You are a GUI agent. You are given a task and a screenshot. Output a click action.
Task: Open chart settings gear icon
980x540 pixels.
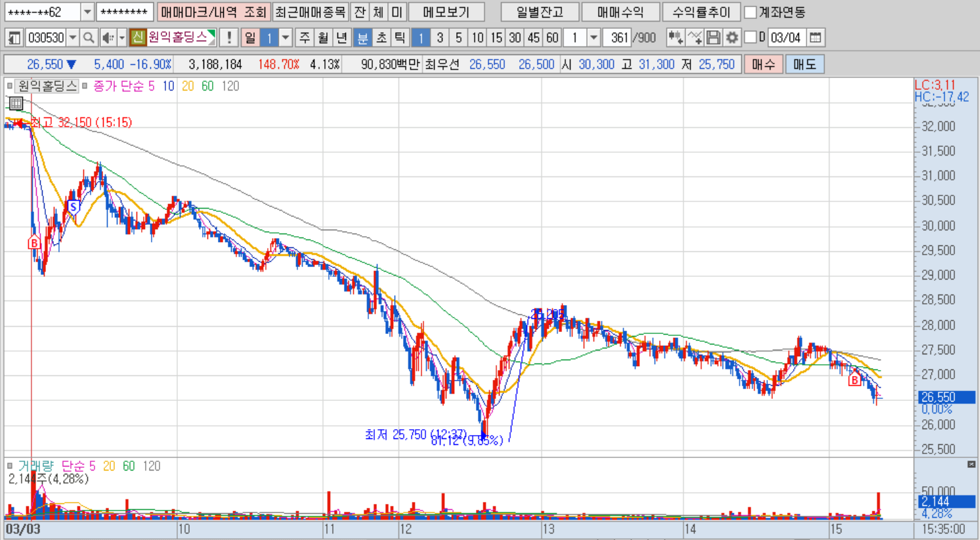(732, 38)
